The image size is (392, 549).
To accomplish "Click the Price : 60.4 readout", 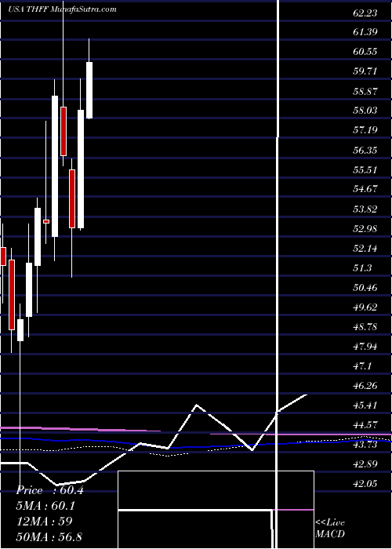I will [49, 490].
